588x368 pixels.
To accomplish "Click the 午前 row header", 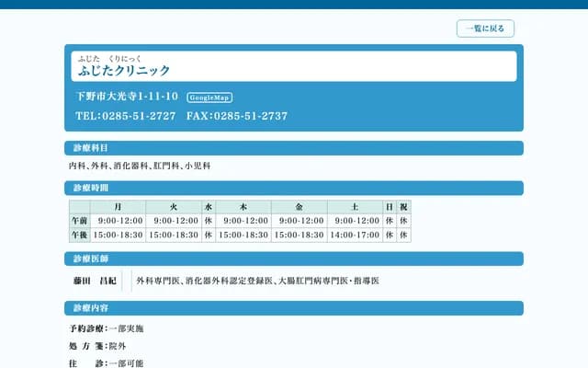I will [80, 221].
